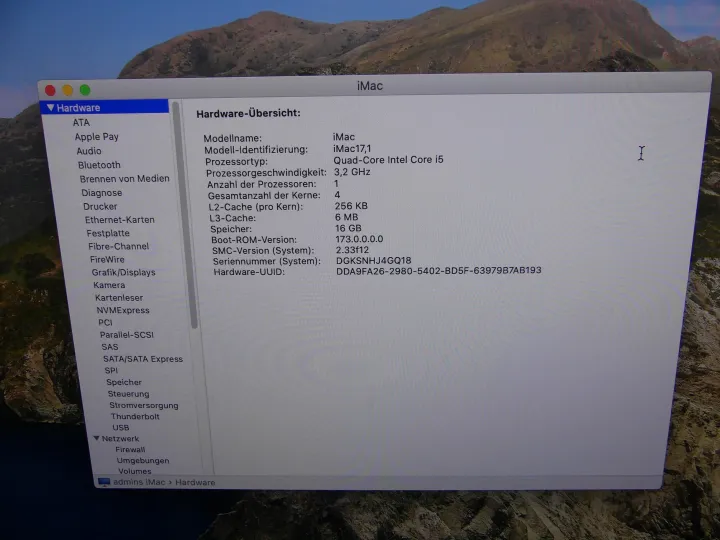Select ATA in the sidebar

(x=81, y=123)
